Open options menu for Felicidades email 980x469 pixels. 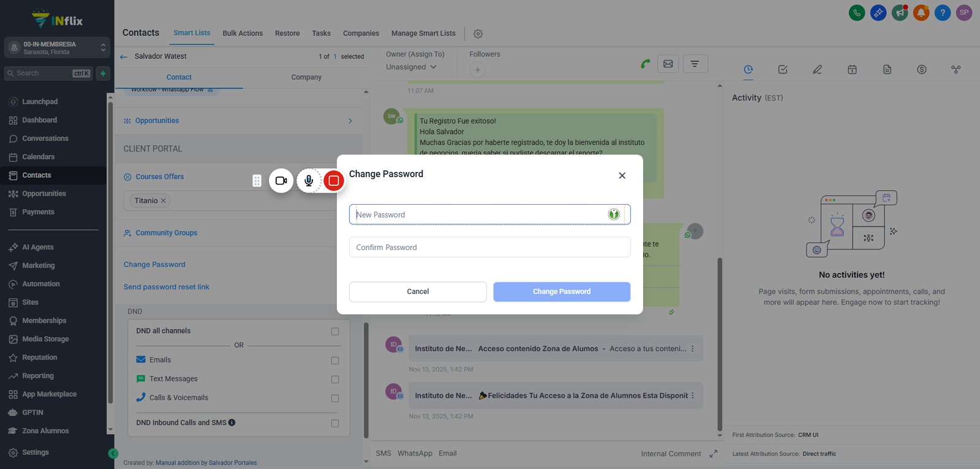[x=693, y=395]
